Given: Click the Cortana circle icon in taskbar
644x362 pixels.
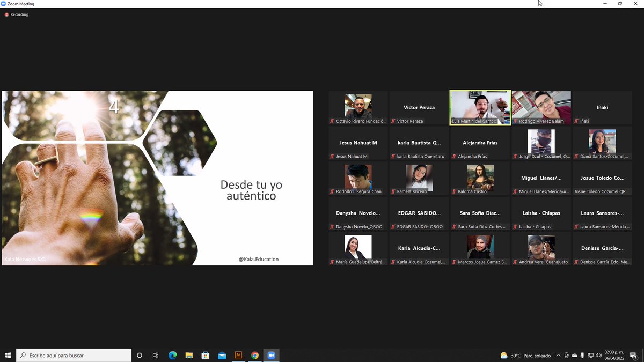Looking at the screenshot, I should 140,355.
